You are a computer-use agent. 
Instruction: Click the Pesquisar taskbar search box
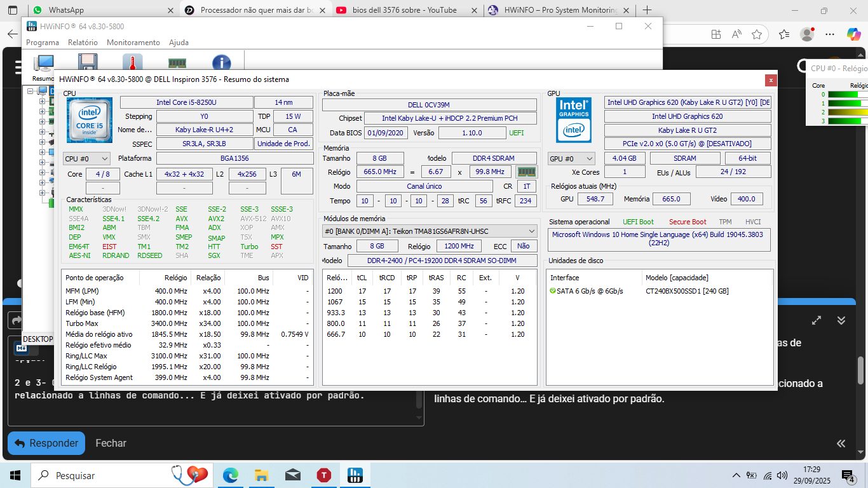pos(95,475)
